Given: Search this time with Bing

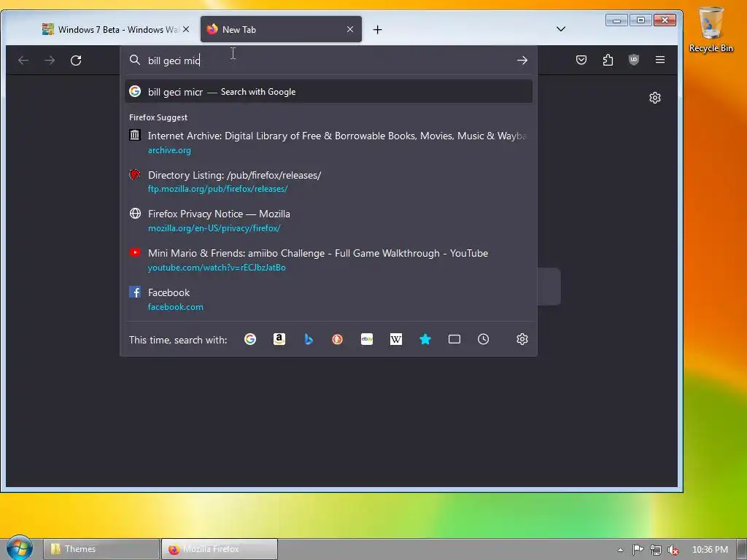Looking at the screenshot, I should tap(309, 339).
